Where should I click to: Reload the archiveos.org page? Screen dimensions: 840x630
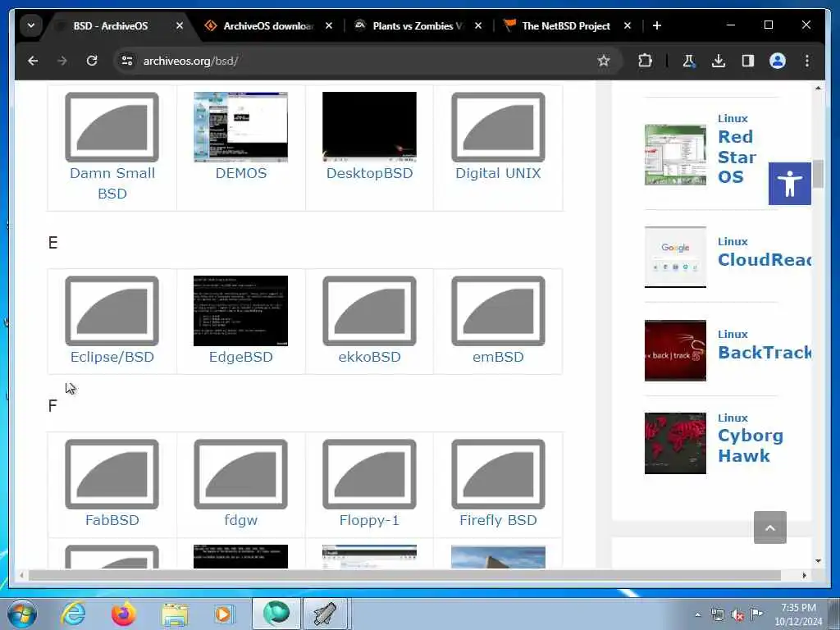pos(92,61)
